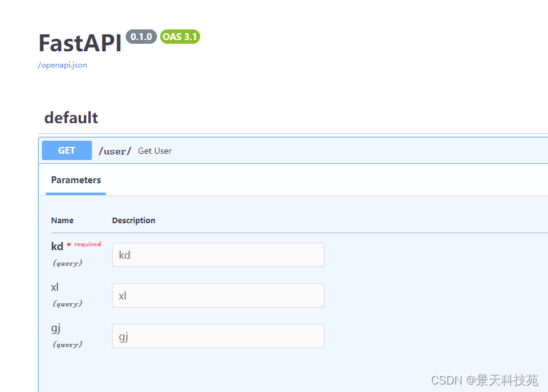
Task: Click the gj parameter name
Action: point(56,328)
